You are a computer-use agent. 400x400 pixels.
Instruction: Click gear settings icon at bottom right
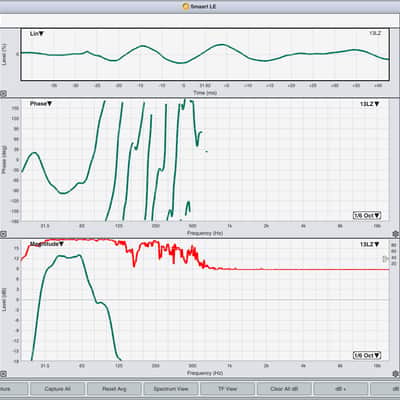396,374
